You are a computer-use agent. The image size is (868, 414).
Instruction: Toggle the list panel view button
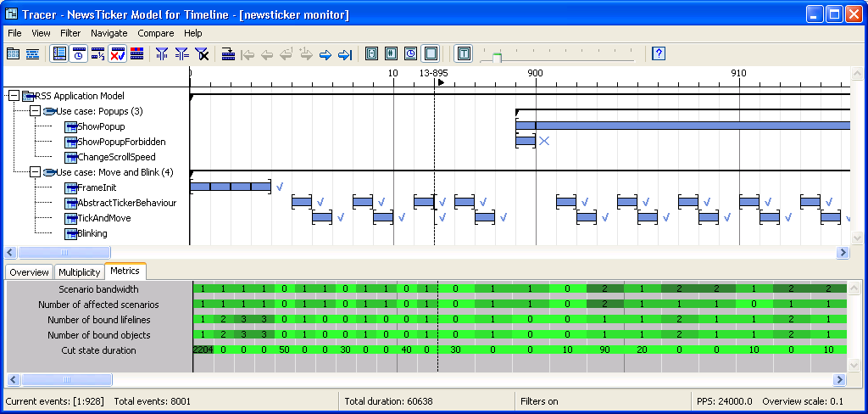point(59,54)
